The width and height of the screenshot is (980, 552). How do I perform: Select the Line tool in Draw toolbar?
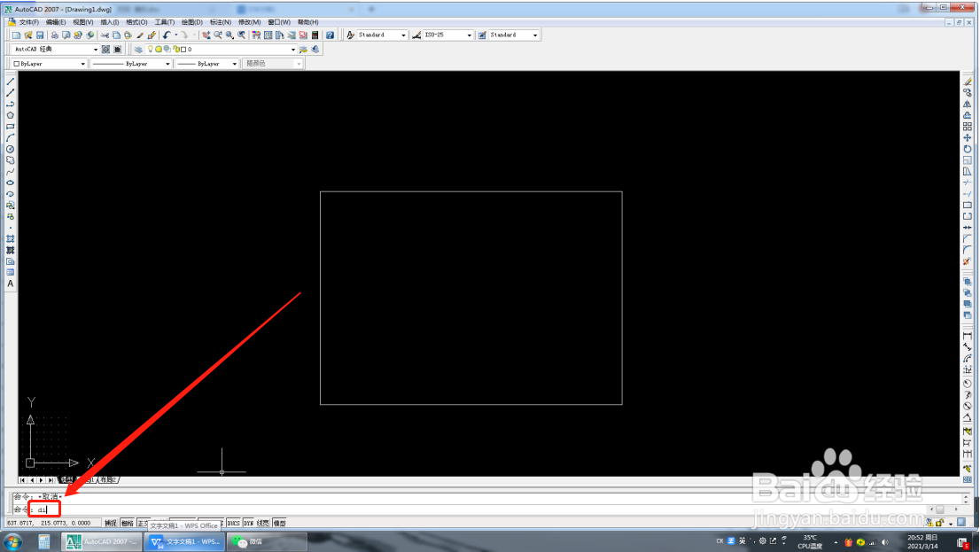click(10, 82)
